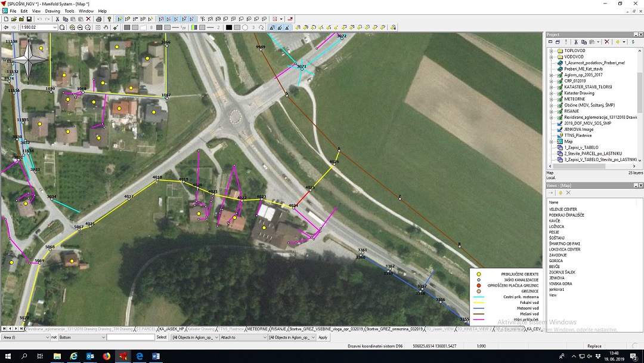The image size is (644, 363).
Task: Click the Help question mark icon
Action: (x=109, y=19)
